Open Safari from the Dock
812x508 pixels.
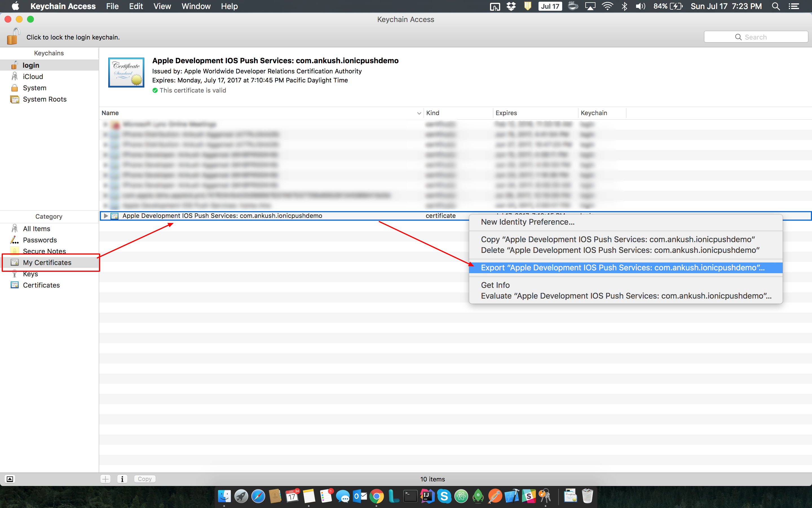coord(258,496)
